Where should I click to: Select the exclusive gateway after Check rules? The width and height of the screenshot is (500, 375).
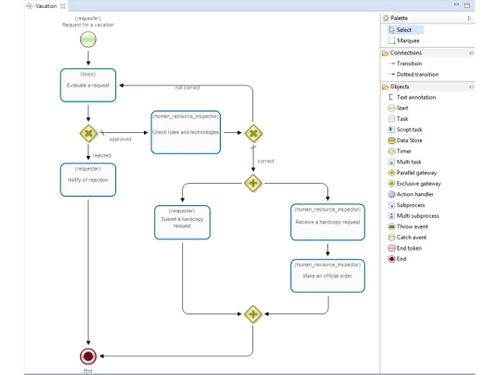(x=253, y=133)
